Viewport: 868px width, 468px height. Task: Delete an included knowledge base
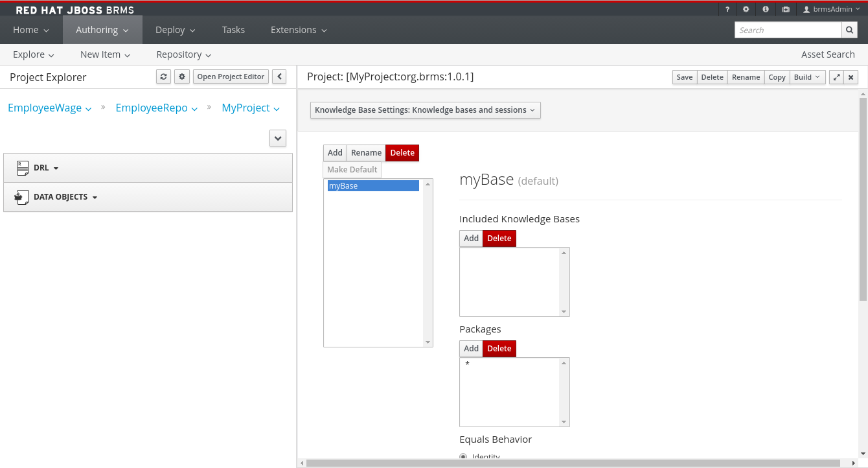pos(499,239)
